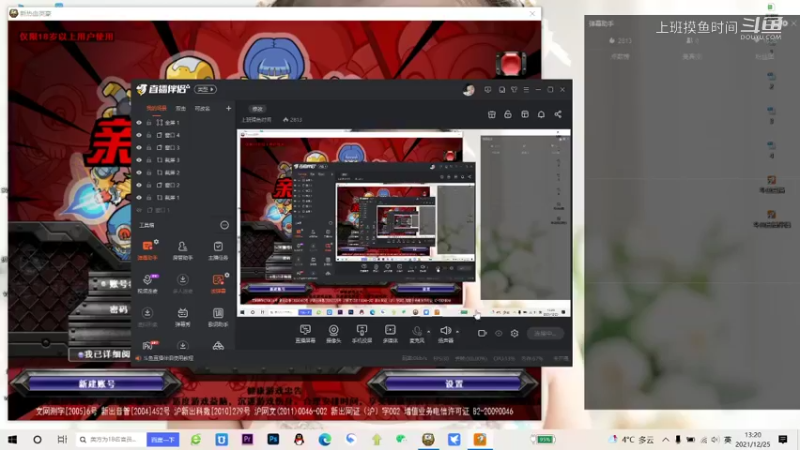Add the screen capture source beside 摄像头

305,334
